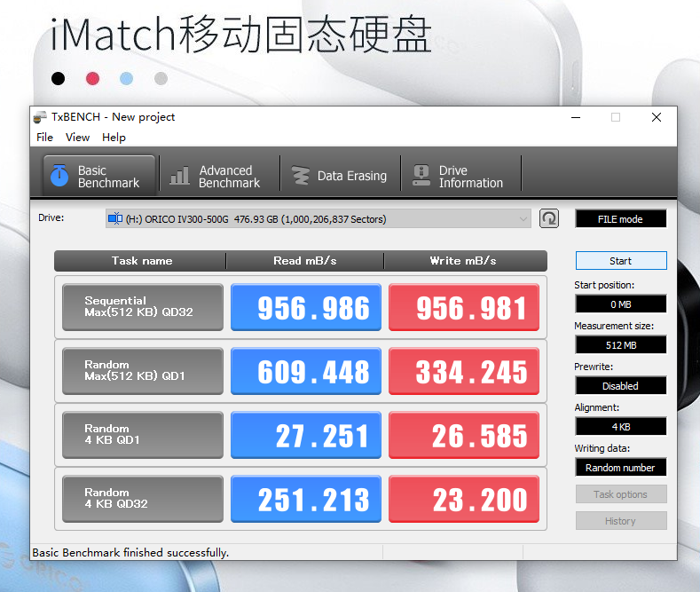Start the benchmark with Start button

621,261
